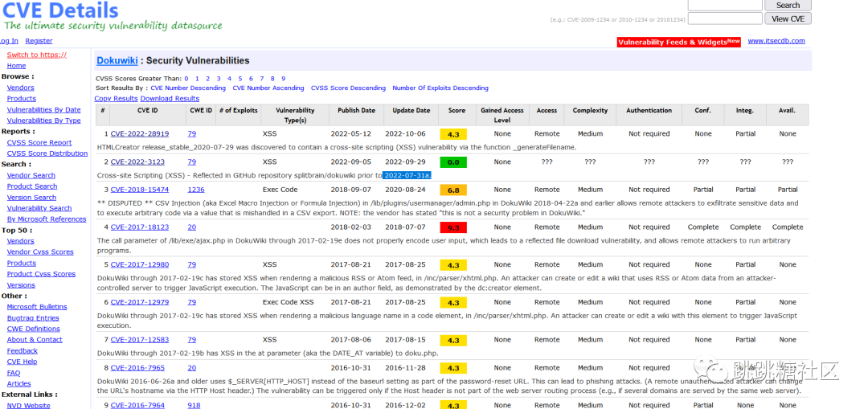The height and width of the screenshot is (409, 868).
Task: Browse Vendors in the Browse section
Action: pos(20,88)
